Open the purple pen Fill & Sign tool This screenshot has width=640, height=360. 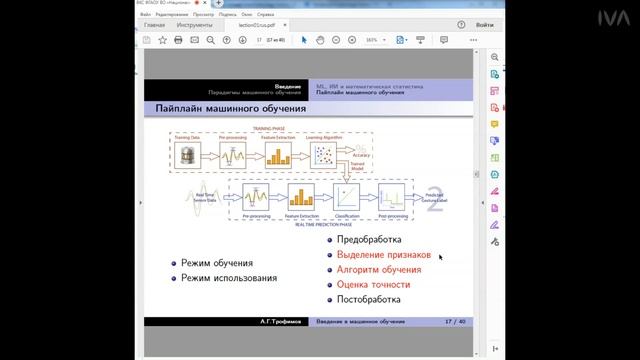click(x=495, y=225)
